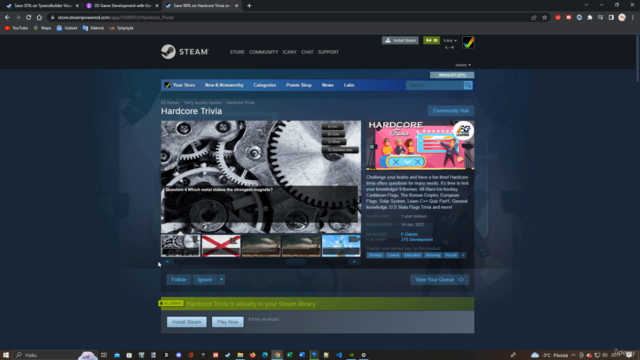The width and height of the screenshot is (640, 360).
Task: Click Chrome profile avatar
Action: (622, 18)
